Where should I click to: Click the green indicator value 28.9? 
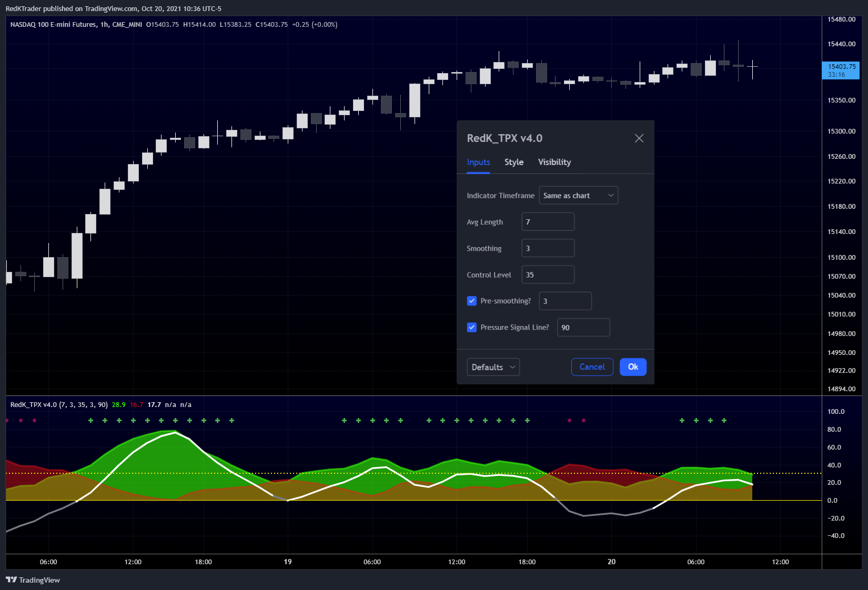119,405
